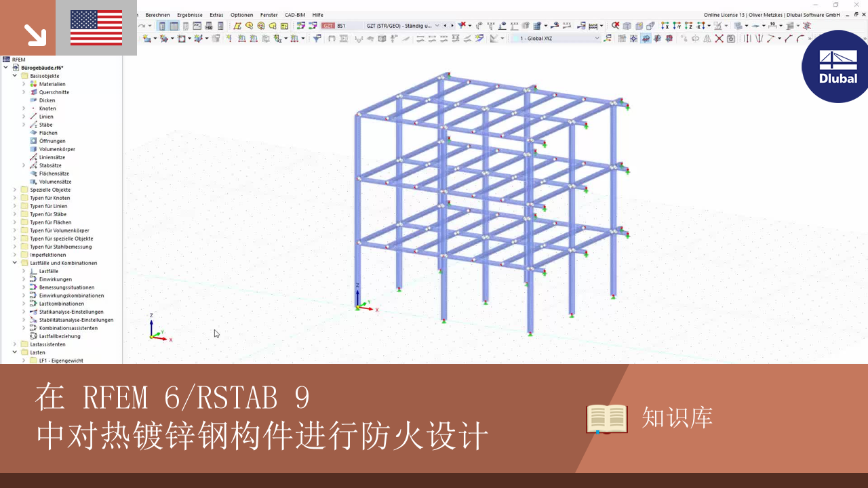
Task: Expand the Typen für Stahlbemessung folder
Action: tap(15, 247)
